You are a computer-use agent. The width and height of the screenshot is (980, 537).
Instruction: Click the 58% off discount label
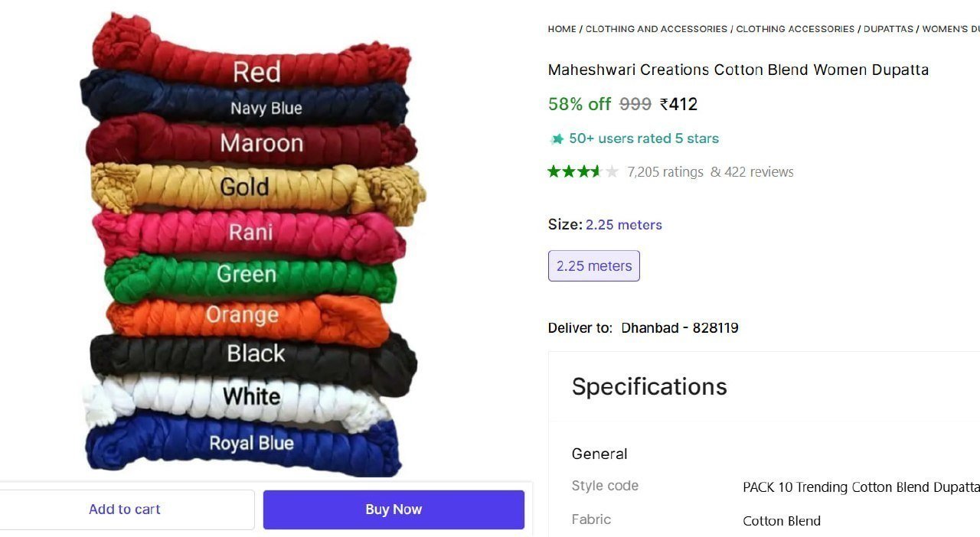click(580, 104)
